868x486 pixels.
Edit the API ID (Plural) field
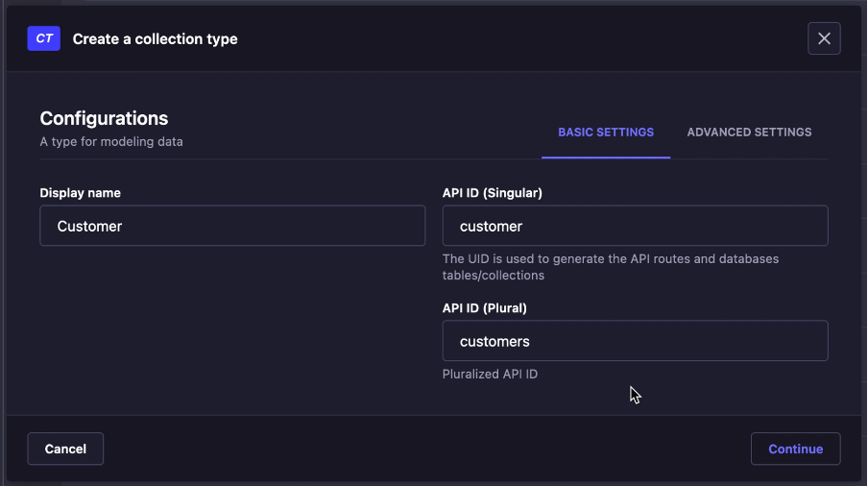635,341
